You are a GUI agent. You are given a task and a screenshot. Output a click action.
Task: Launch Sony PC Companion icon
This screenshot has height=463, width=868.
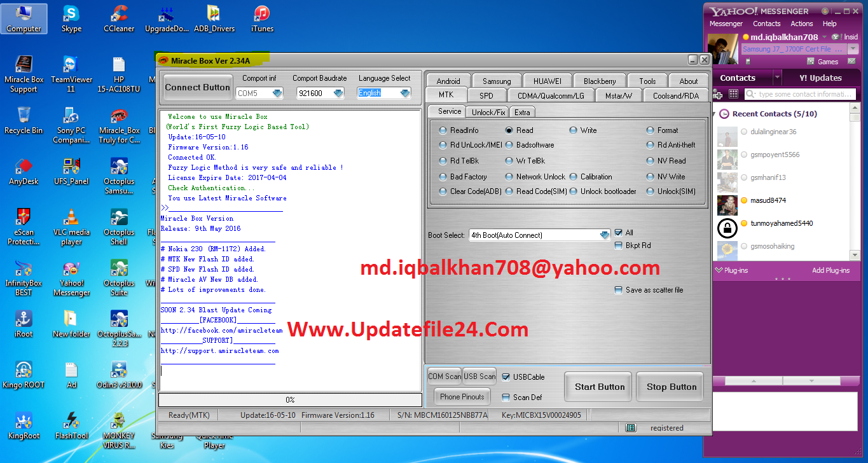pos(71,125)
